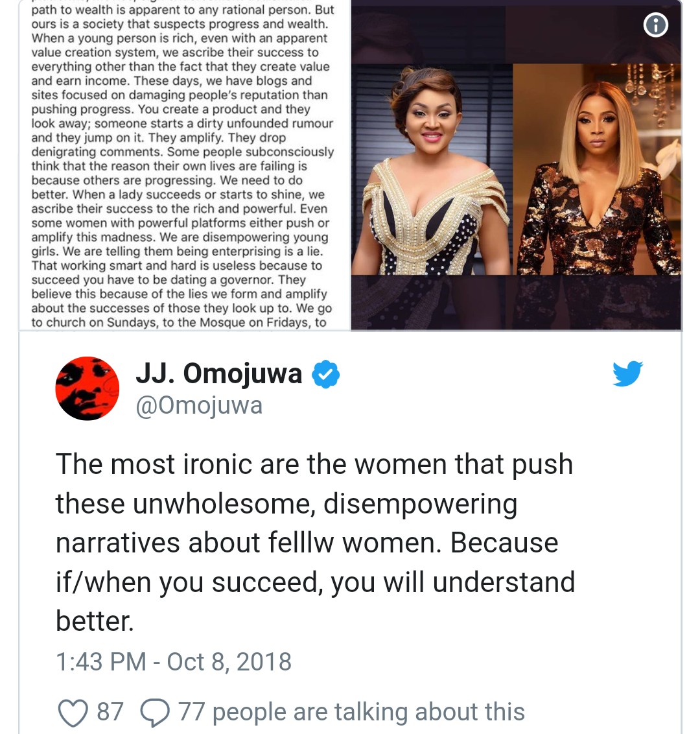Open replies via speech bubble icon

coord(155,713)
